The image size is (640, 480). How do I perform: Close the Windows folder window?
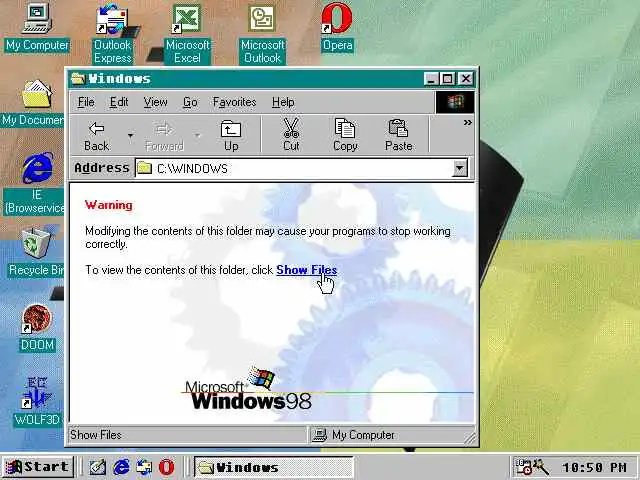466,78
